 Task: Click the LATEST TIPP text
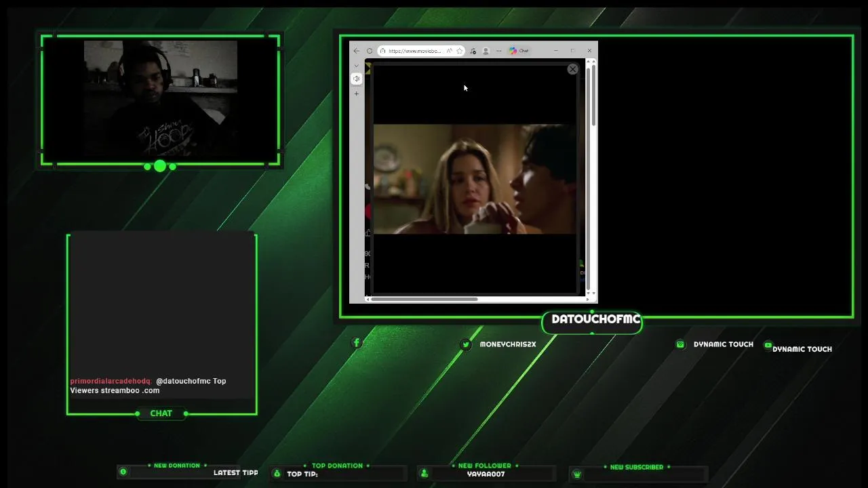(236, 472)
